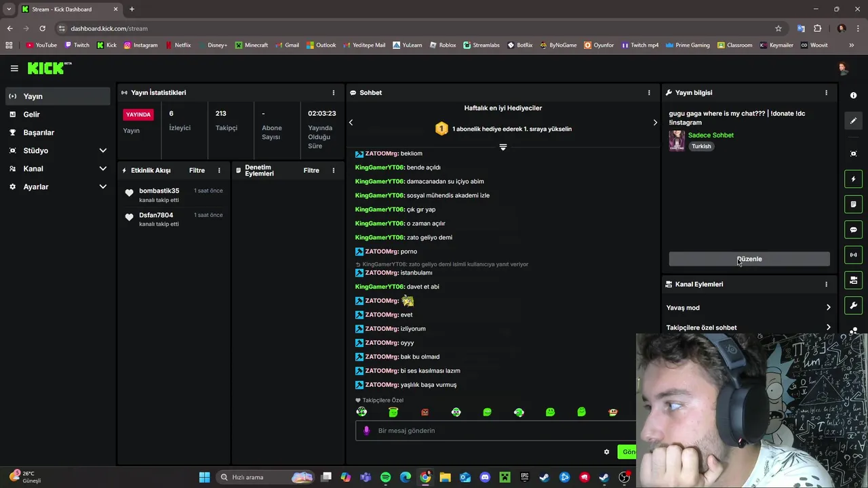The width and height of the screenshot is (868, 488).
Task: Open Filtre in Denetim Eylemleri panel
Action: (x=311, y=171)
